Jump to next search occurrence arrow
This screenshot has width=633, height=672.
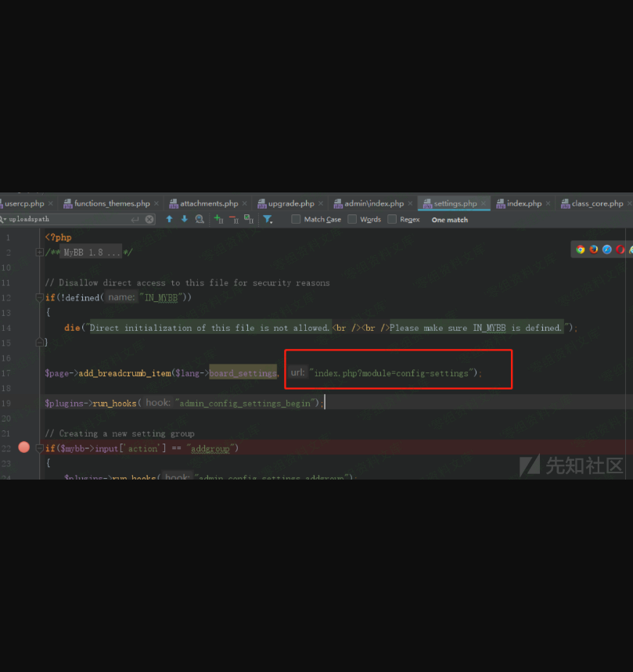pos(185,220)
